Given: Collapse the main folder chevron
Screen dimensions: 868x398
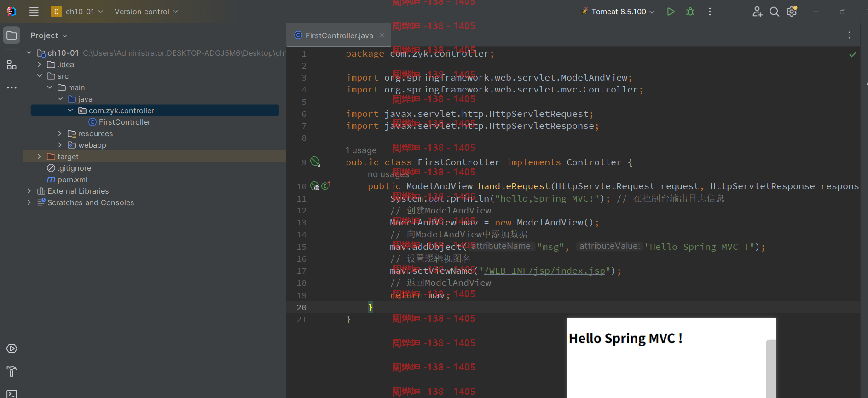Looking at the screenshot, I should pyautogui.click(x=50, y=87).
